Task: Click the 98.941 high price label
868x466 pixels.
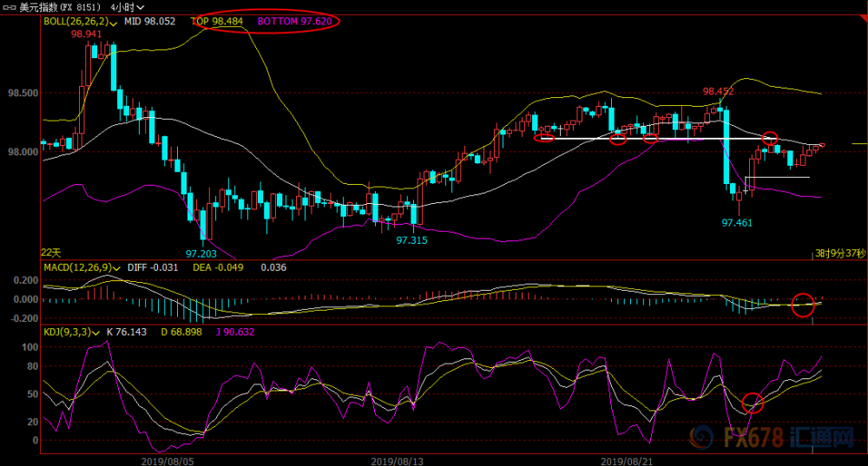Action: 86,34
